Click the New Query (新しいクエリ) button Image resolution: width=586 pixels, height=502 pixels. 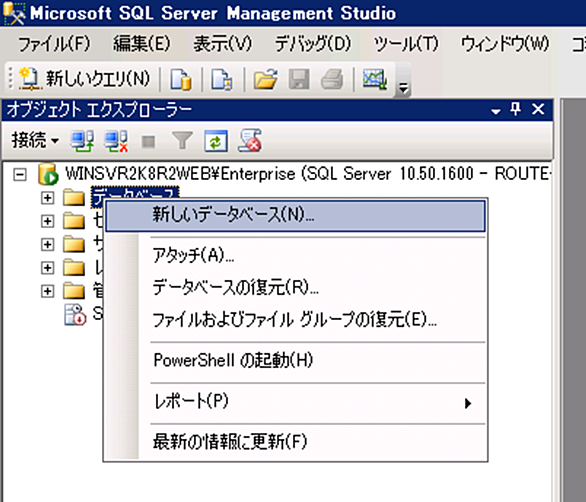(84, 79)
